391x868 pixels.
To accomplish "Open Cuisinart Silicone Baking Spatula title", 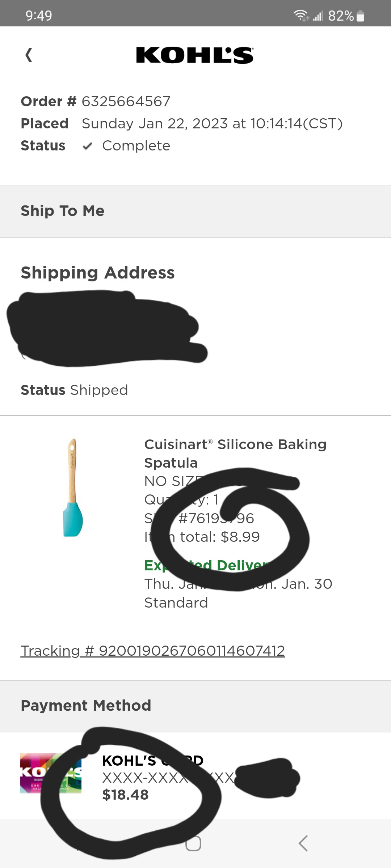I will pyautogui.click(x=235, y=454).
